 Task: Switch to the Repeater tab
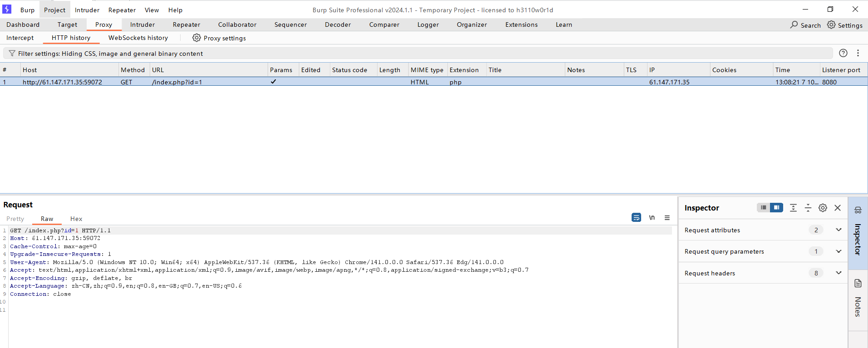[x=186, y=25]
